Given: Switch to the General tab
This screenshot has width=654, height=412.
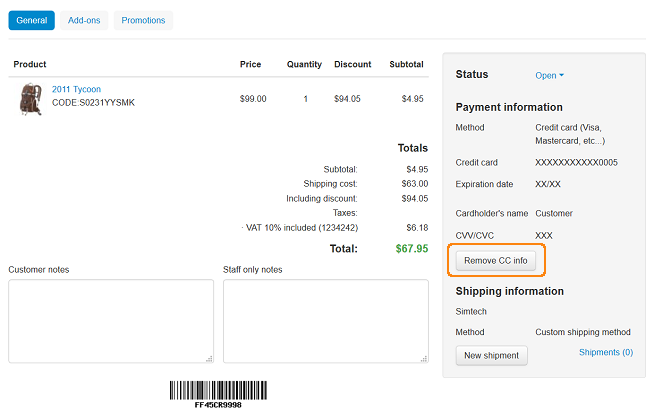Looking at the screenshot, I should coord(31,20).
